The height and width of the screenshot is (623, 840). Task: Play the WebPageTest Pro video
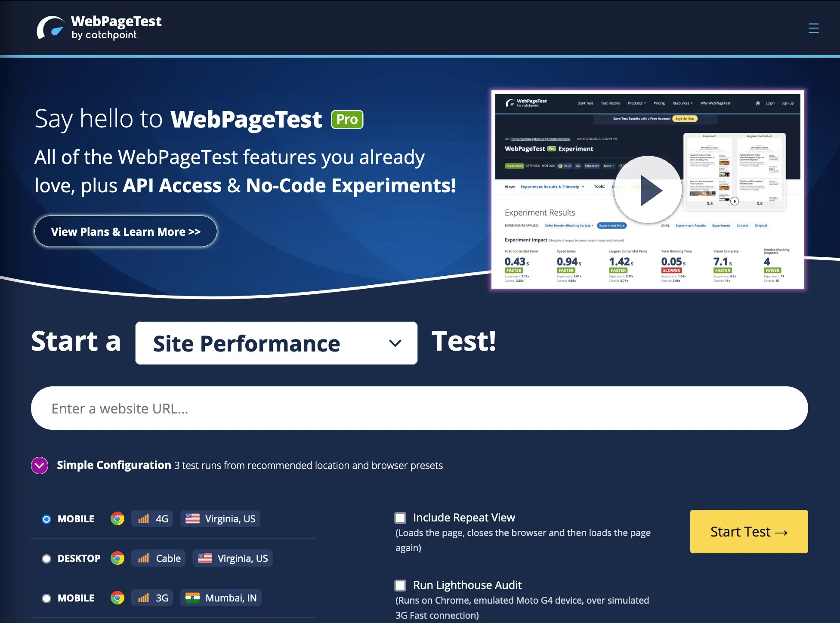tap(648, 190)
